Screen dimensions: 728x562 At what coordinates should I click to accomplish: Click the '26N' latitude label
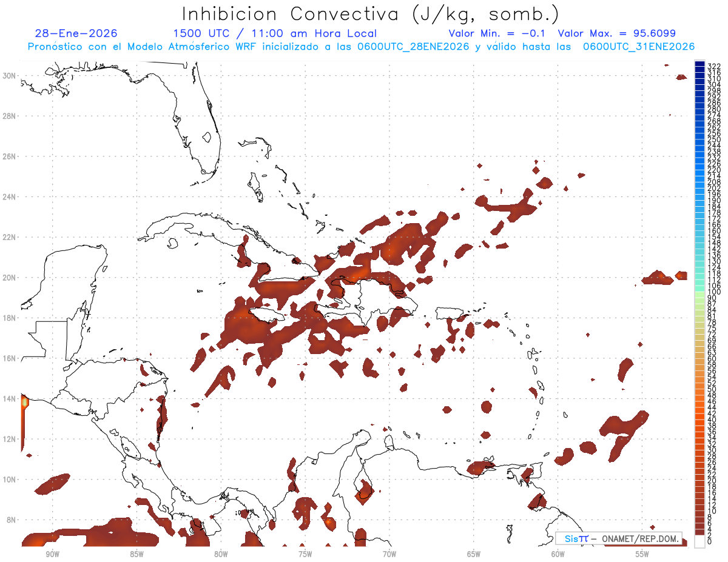pyautogui.click(x=10, y=156)
